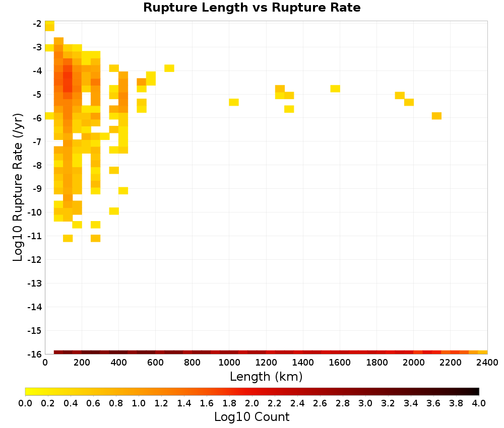
Task: Click the length-axis tick label "200"
Action: coord(82,363)
